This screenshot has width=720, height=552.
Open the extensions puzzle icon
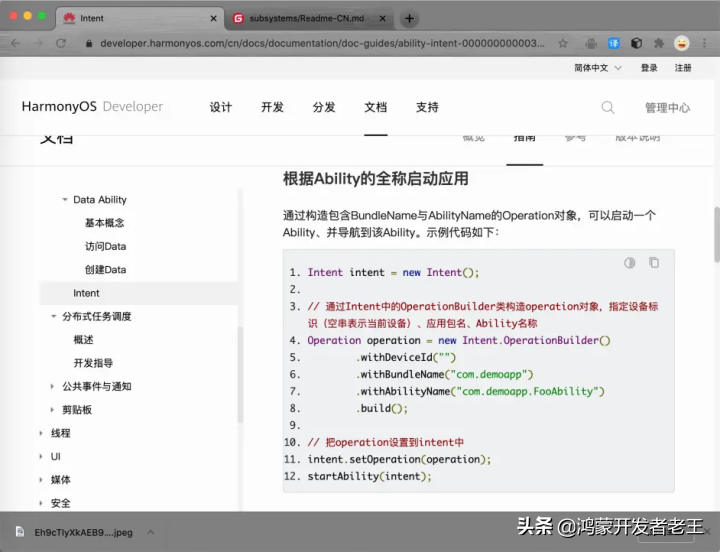tap(659, 43)
